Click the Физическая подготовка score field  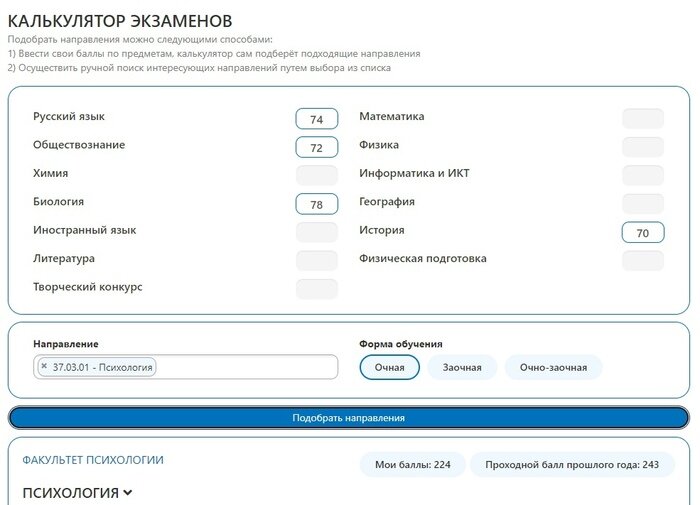(x=643, y=261)
